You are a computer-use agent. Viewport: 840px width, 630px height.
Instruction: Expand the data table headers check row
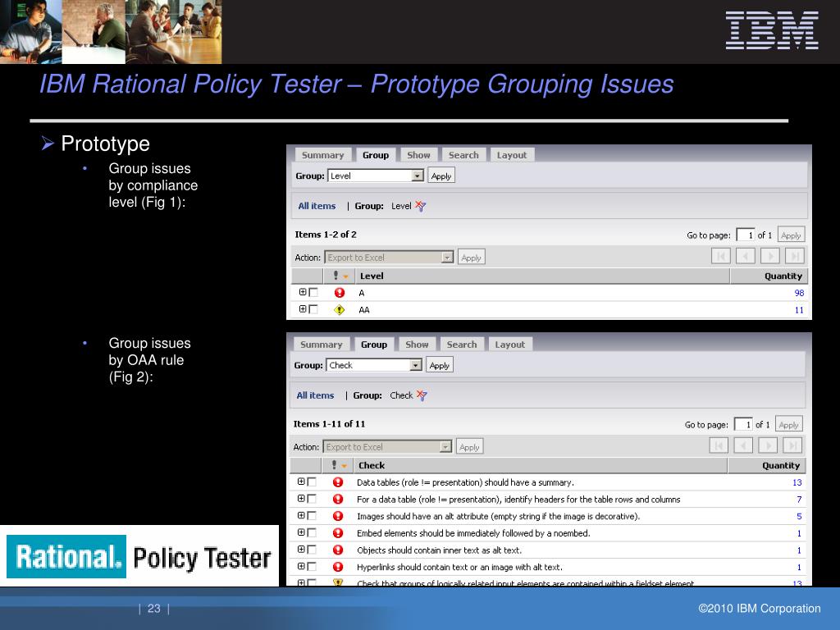point(301,499)
